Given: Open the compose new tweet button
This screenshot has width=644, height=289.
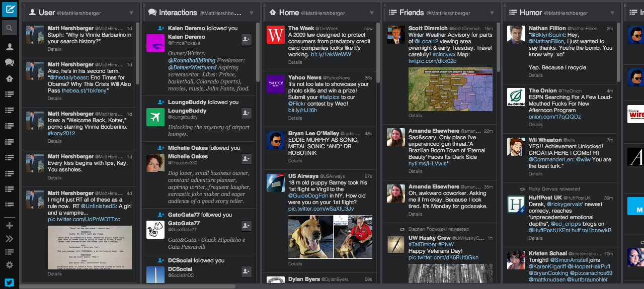Looking at the screenshot, I should click(x=9, y=9).
